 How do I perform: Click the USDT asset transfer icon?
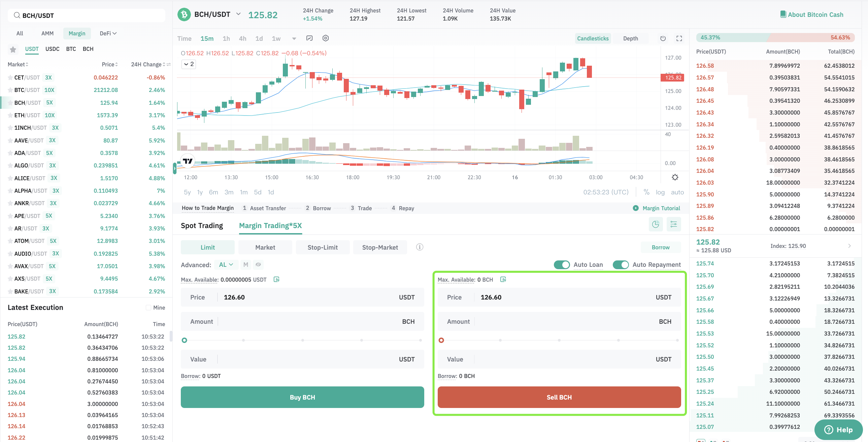point(276,279)
